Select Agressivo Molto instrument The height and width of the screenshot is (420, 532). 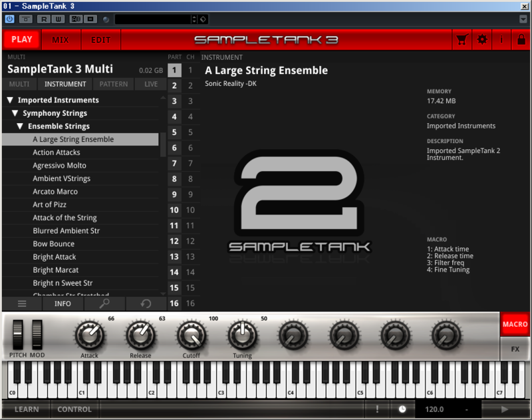point(80,165)
